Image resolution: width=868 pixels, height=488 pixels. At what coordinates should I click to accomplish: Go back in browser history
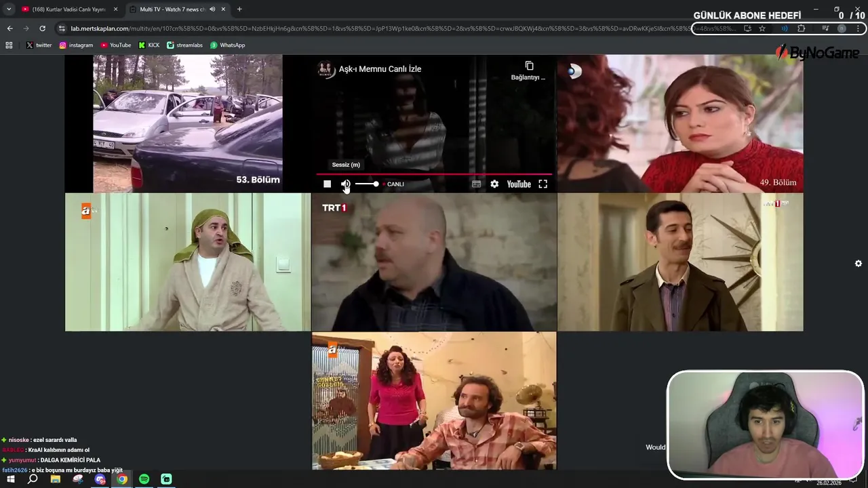[x=9, y=28]
